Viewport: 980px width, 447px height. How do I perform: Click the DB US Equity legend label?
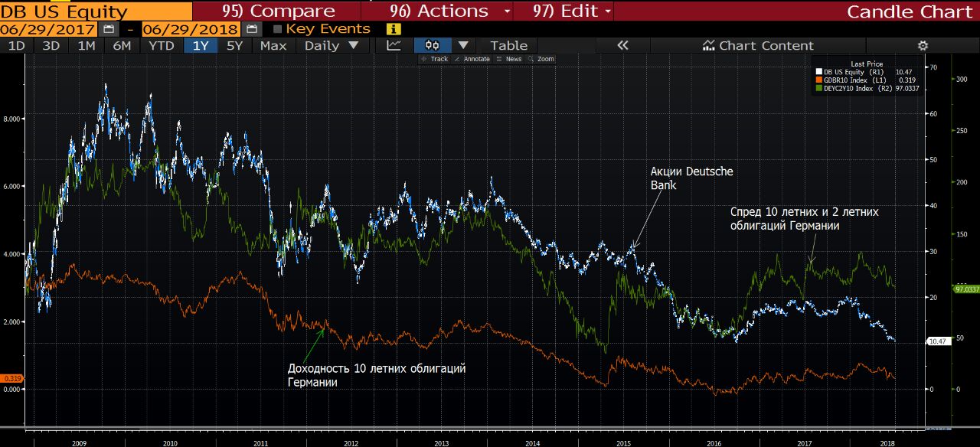[x=854, y=72]
